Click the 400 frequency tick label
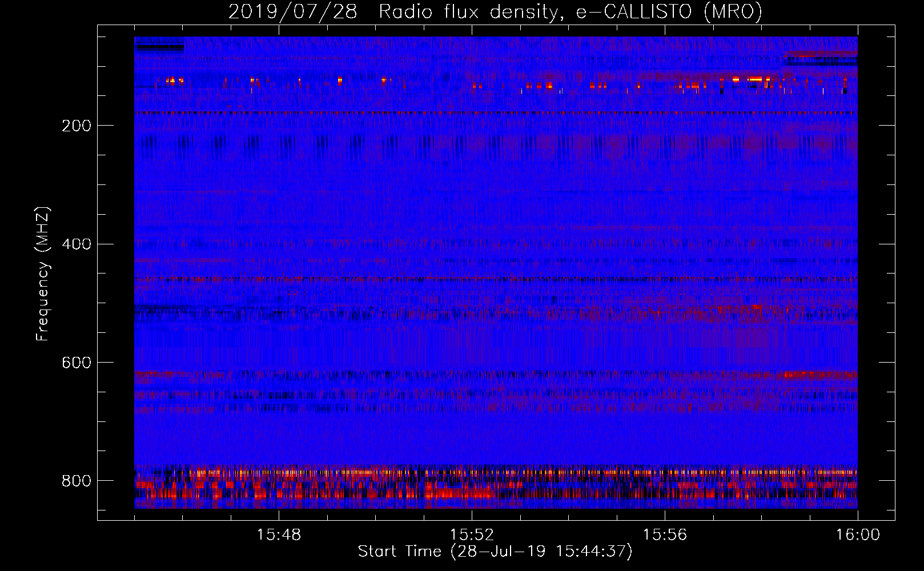Screen dimensions: 924x571 click(76, 244)
